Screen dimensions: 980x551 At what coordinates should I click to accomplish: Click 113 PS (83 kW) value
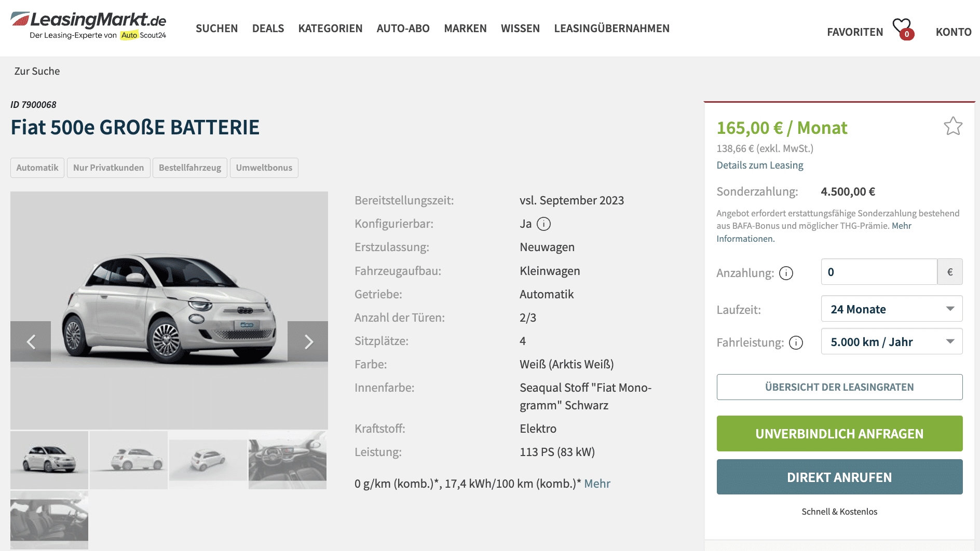[557, 452]
